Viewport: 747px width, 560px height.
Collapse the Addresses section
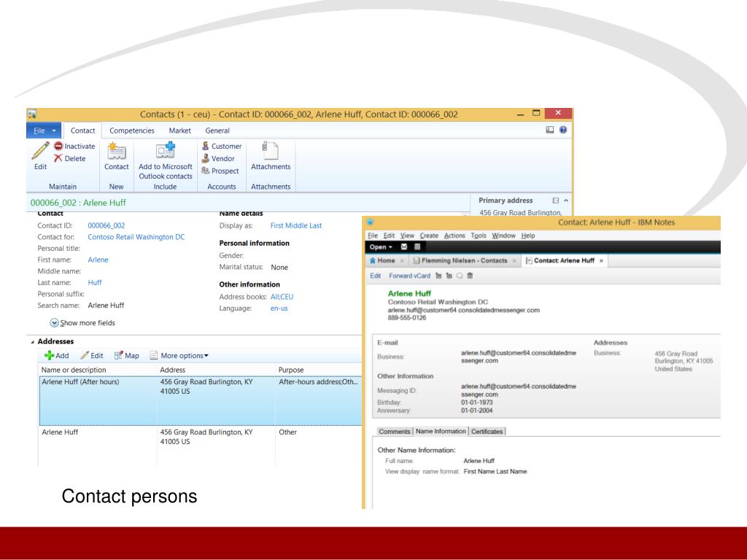(32, 342)
